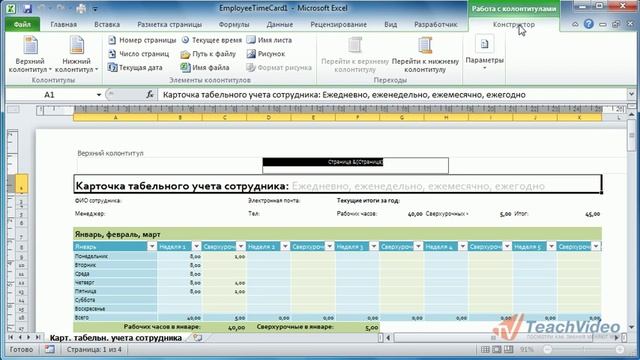Switch to the Разработчик tab
The image size is (640, 360).
click(436, 24)
